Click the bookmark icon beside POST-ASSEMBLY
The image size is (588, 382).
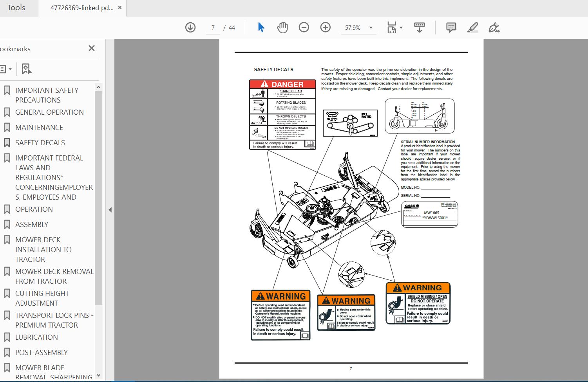click(x=7, y=353)
